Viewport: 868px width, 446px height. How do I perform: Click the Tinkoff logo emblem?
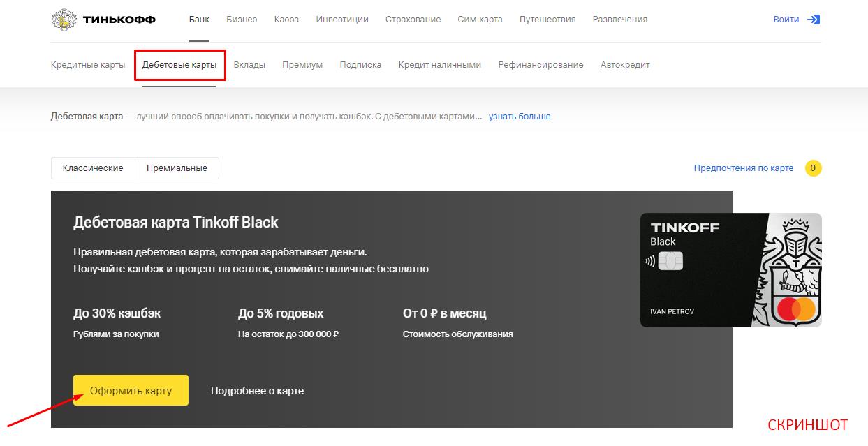click(x=65, y=20)
